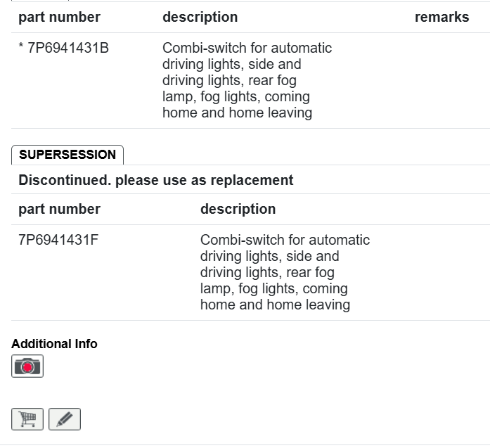Screen dimensions: 490x448
Task: Click the camera icon under Additional Info
Action: [27, 366]
